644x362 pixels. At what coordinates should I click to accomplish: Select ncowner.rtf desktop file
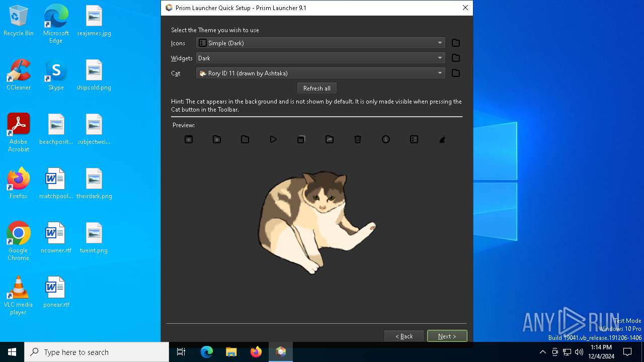click(x=56, y=238)
